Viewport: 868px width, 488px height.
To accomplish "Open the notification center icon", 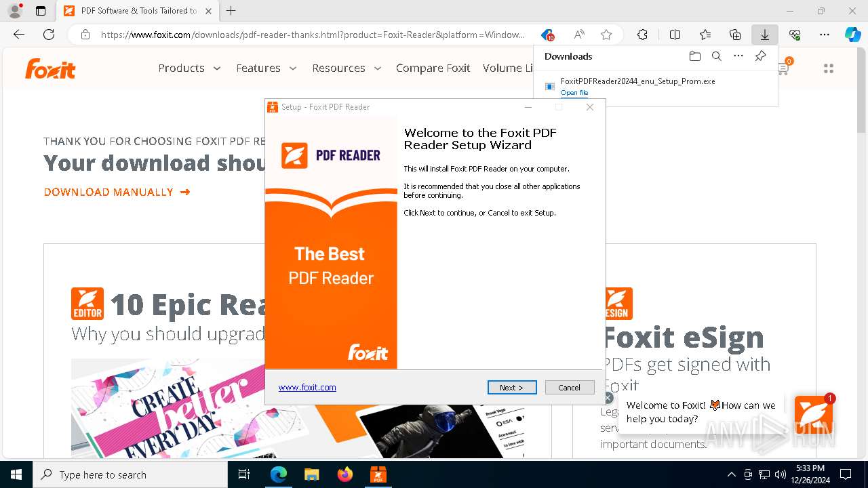I will [x=846, y=474].
